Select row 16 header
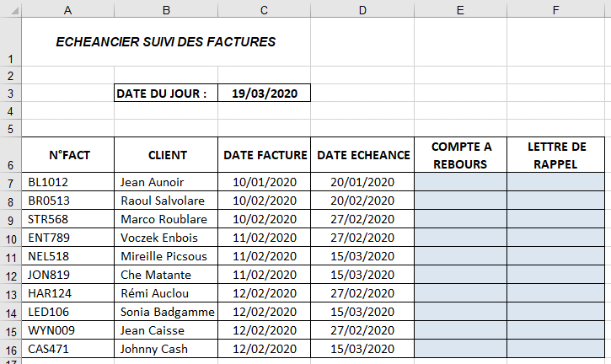The image size is (611, 364). [x=10, y=349]
